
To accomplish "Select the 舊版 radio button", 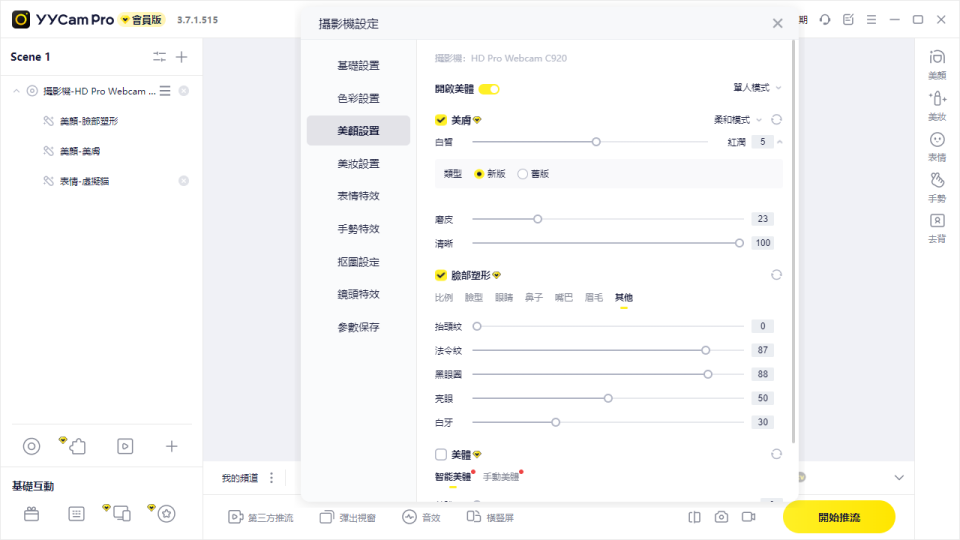I will (x=522, y=174).
